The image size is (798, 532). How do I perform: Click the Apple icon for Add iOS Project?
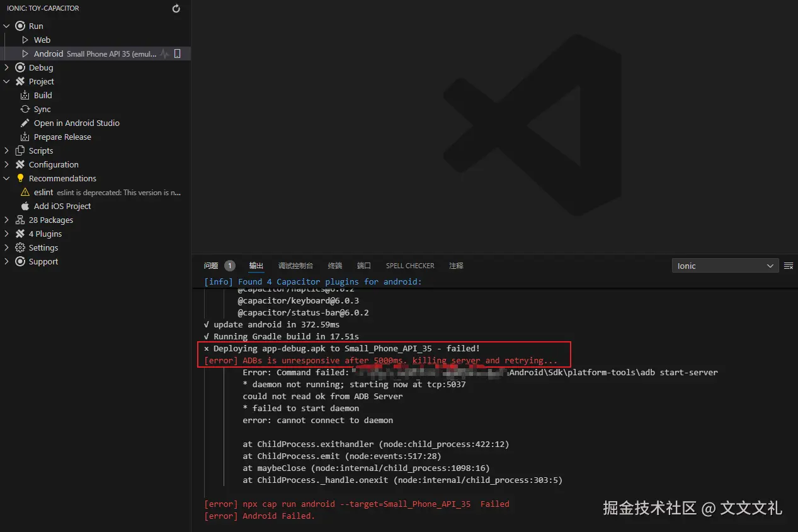click(x=25, y=206)
